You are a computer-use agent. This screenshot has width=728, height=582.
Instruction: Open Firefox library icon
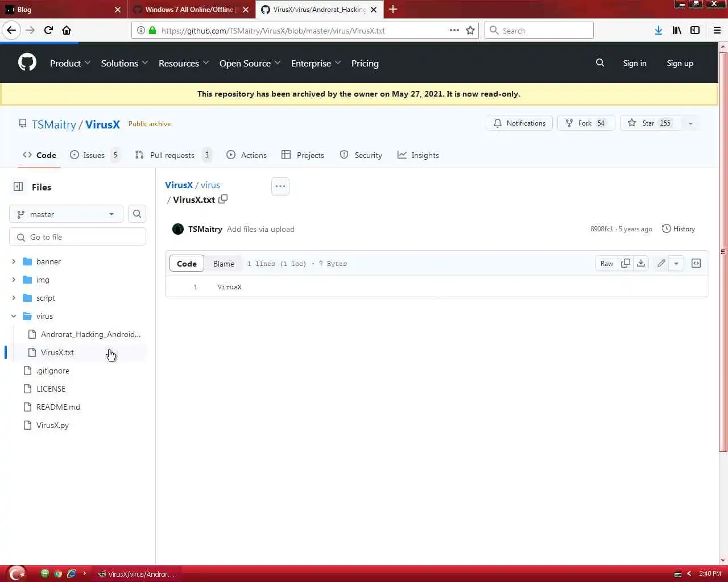pos(677,30)
